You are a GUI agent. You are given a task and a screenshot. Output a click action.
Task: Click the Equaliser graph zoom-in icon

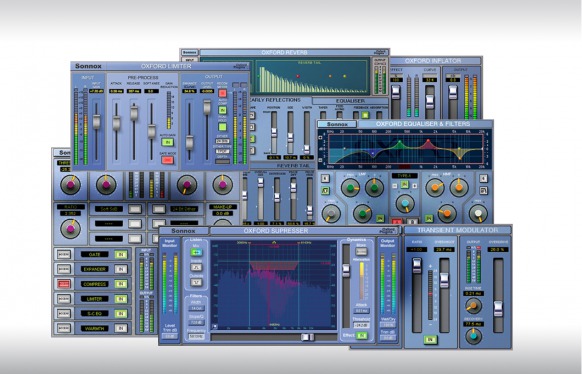tap(321, 138)
